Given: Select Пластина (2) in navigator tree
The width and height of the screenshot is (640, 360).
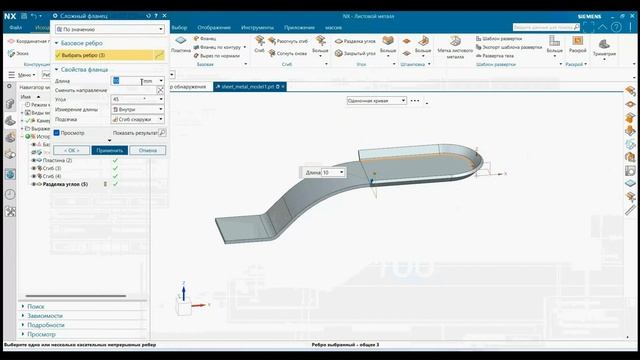Looking at the screenshot, I should coord(57,160).
